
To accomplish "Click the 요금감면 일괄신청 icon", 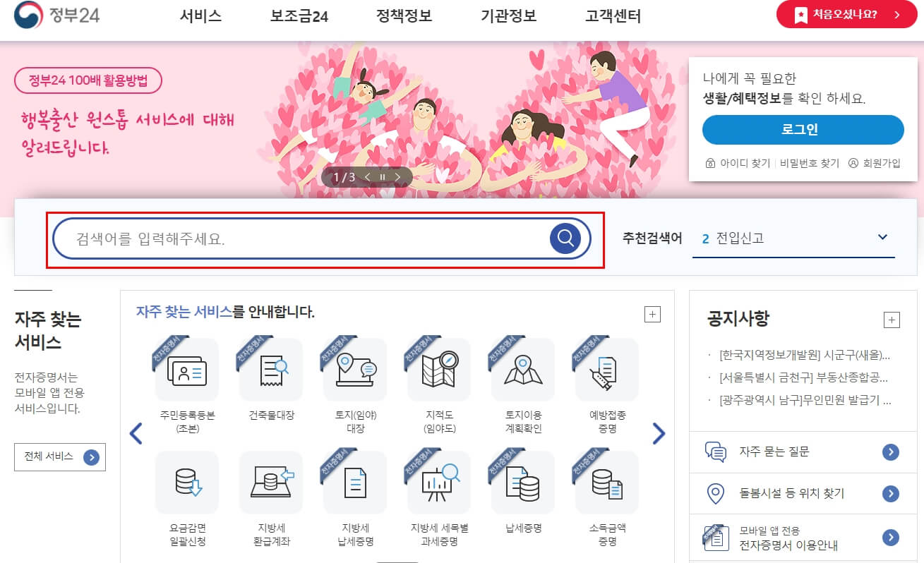I will pos(187,483).
